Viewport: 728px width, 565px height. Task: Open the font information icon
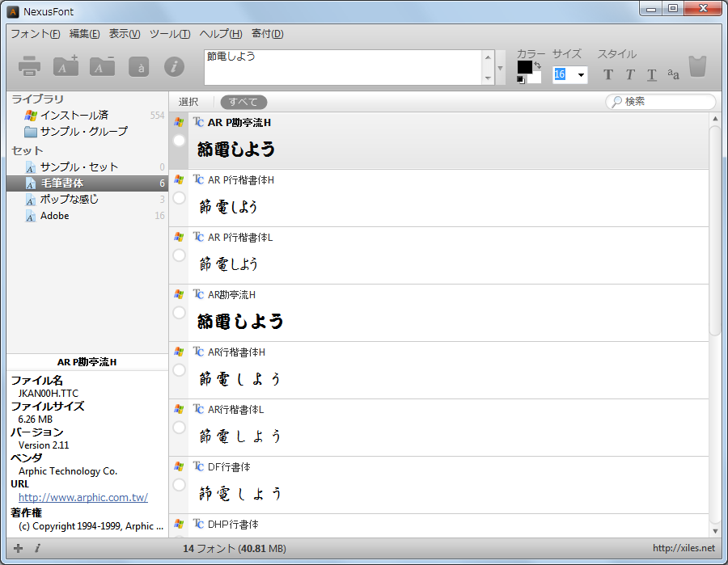click(x=174, y=67)
